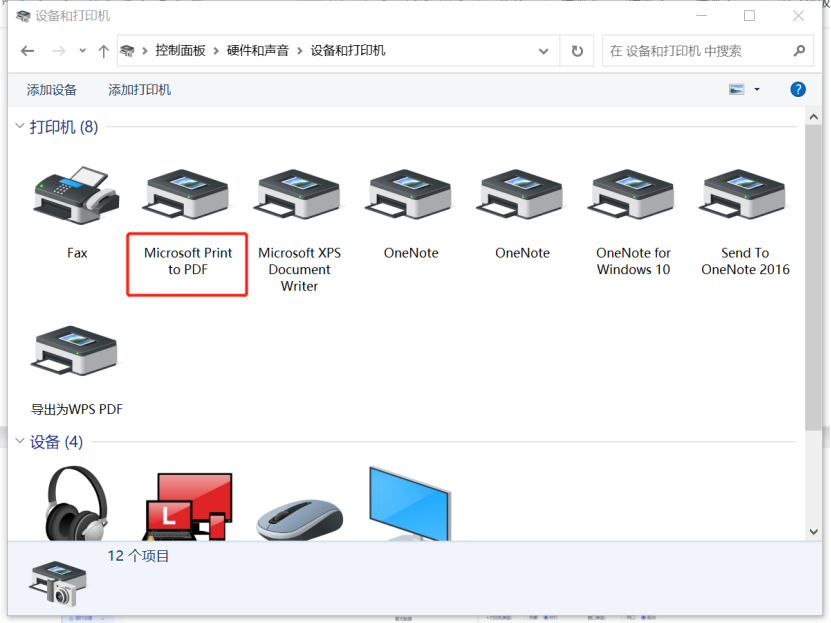The image size is (831, 623).
Task: Click the OneNote for Windows 10 label
Action: point(633,261)
